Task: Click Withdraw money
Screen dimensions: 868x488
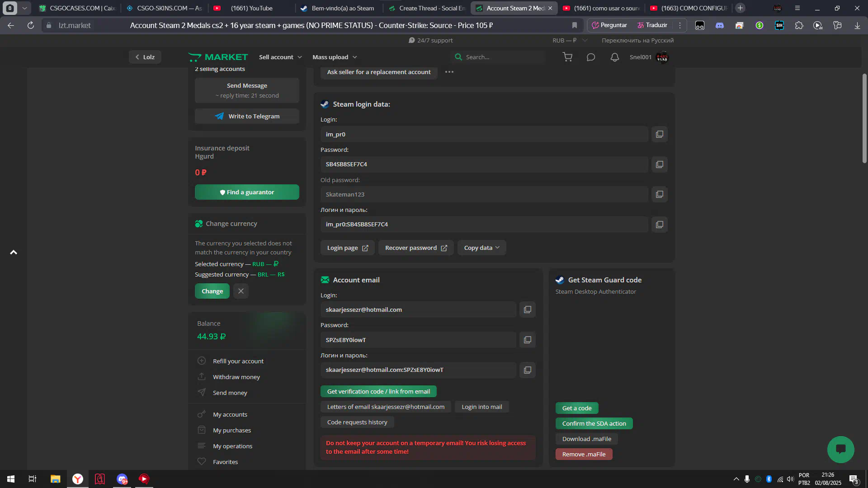Action: [x=236, y=377]
